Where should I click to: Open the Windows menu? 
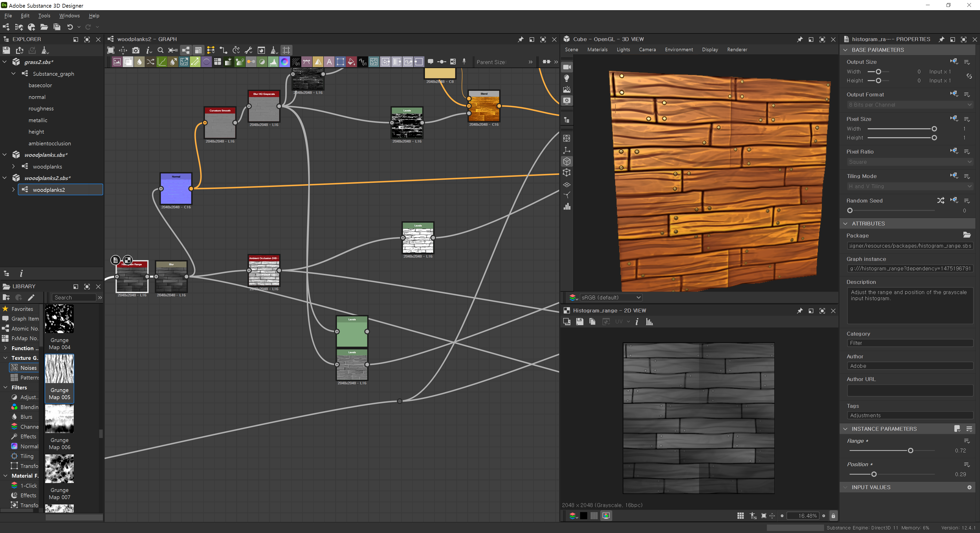[69, 16]
